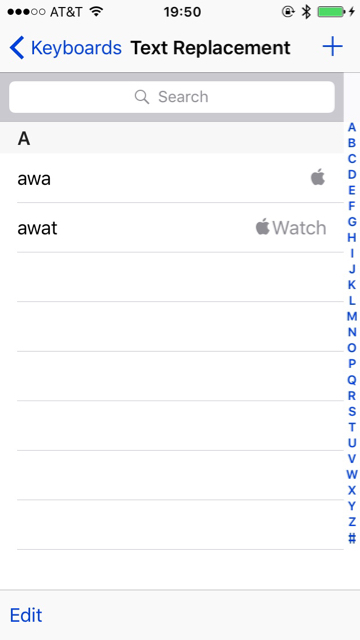
Task: Select letter S in alphabet index
Action: [x=351, y=411]
